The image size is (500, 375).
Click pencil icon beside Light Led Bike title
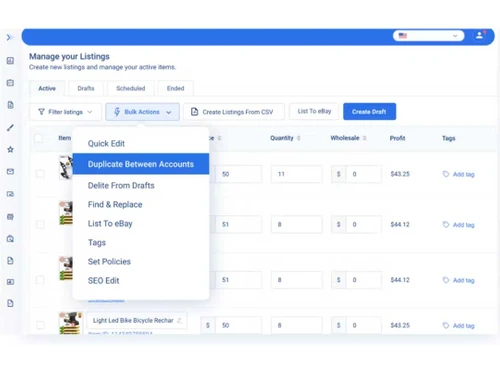pos(179,320)
